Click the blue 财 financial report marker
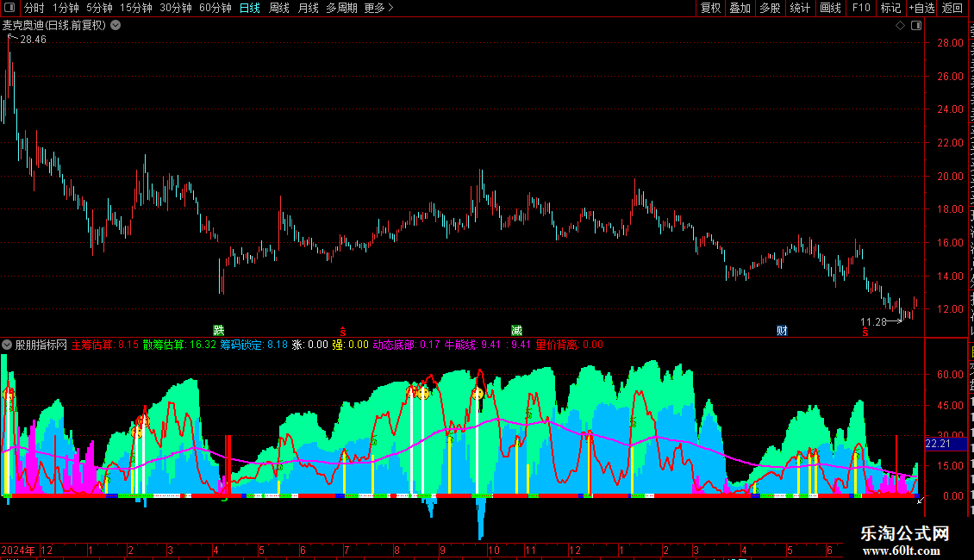 [x=782, y=330]
